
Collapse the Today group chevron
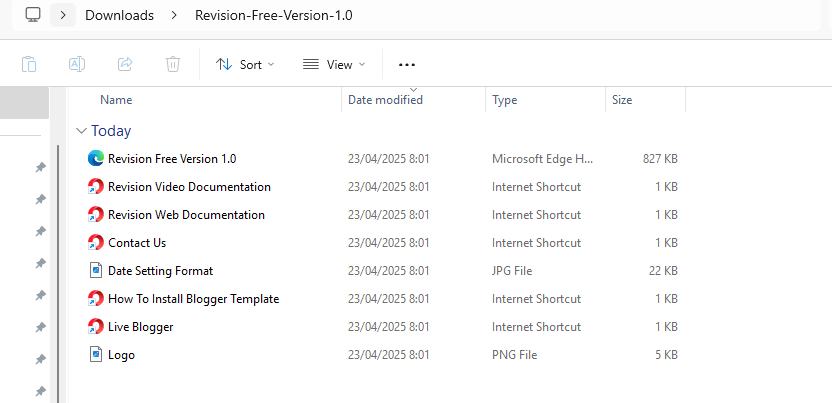[x=81, y=130]
